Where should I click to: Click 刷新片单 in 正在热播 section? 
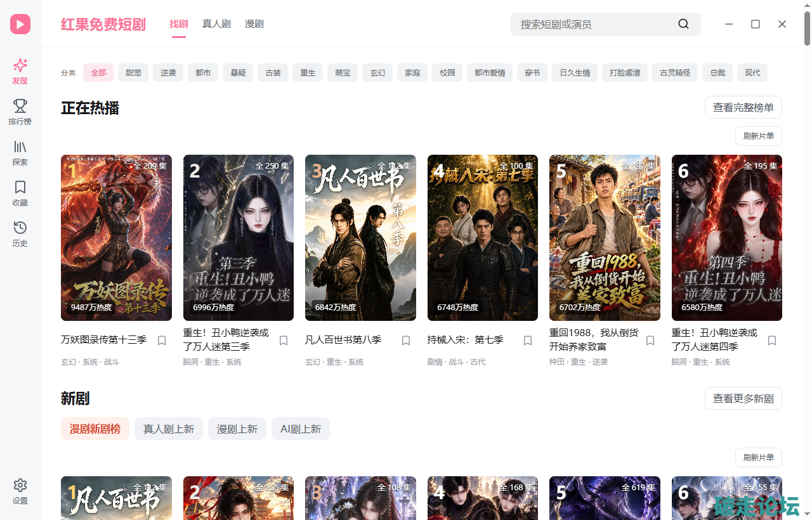pyautogui.click(x=759, y=136)
